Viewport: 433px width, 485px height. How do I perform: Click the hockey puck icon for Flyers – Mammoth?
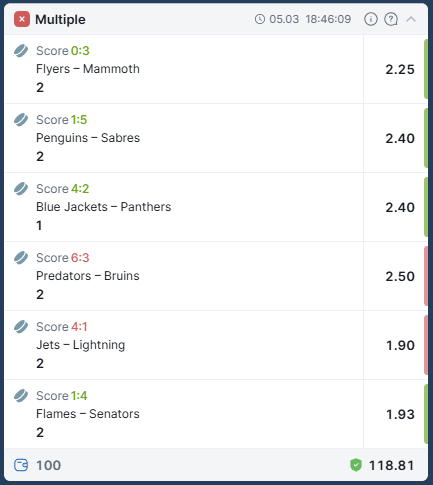pos(21,51)
